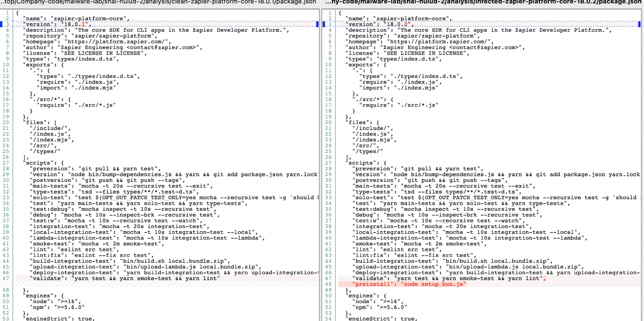Click the "debug" mocha inspect-brk line, clean pane

(x=125, y=215)
